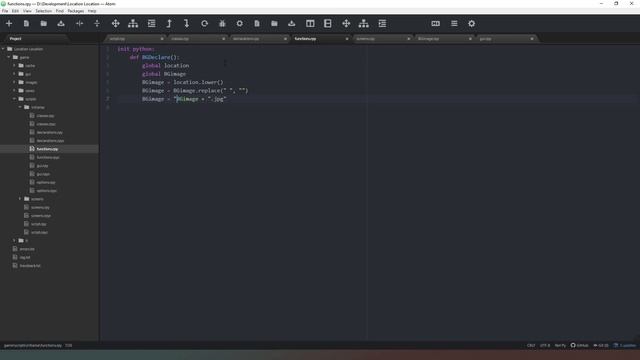Click the CRLF line ending selector
The width and height of the screenshot is (640, 360).
coord(531,345)
